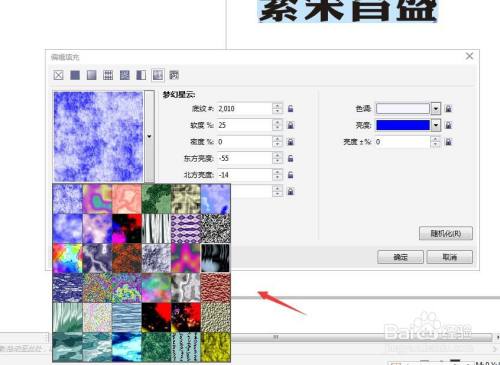Pick the black-and-white noise texture
Screen dimensions: 500x365
[x=216, y=229]
